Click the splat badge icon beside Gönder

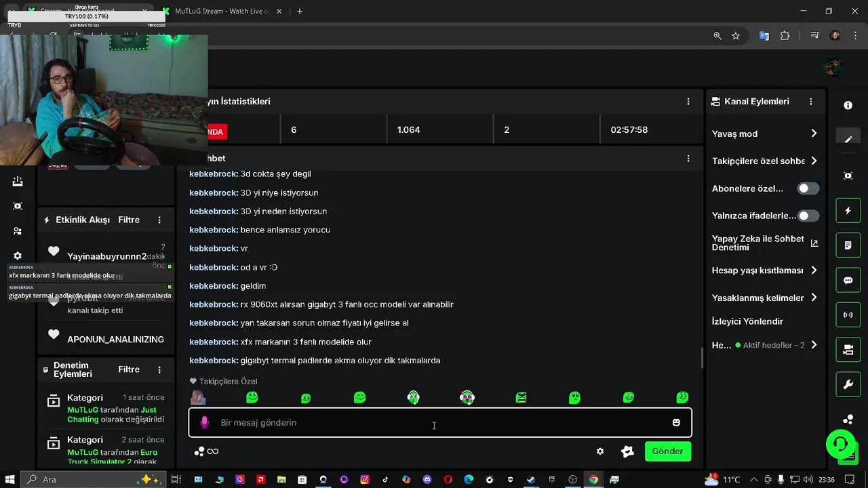tap(627, 451)
